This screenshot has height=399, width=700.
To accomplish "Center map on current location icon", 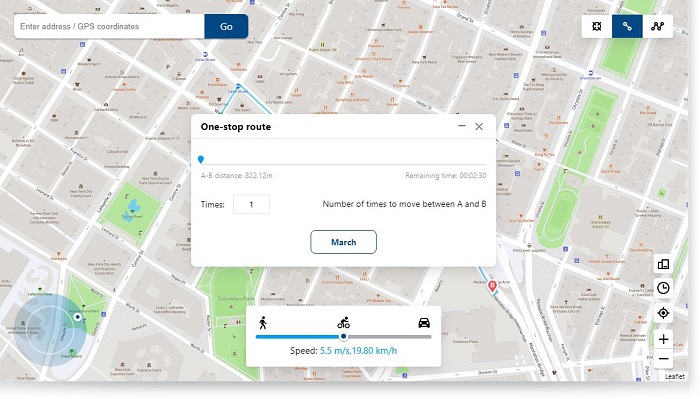I will 663,313.
